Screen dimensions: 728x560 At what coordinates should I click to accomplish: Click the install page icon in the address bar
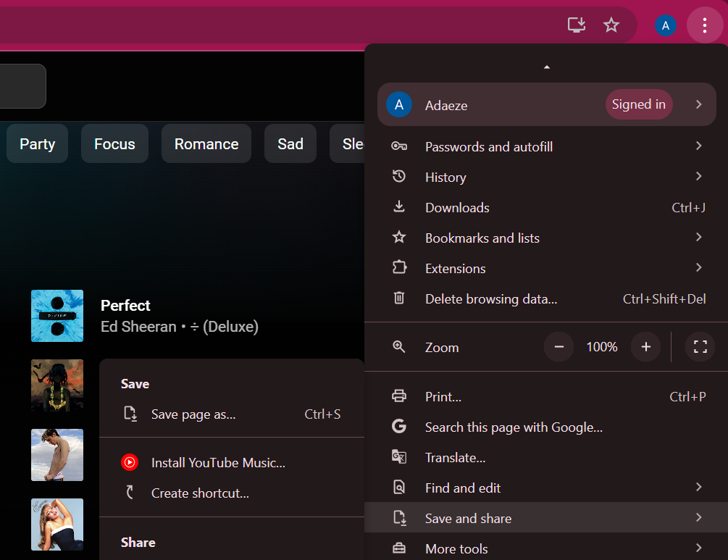pos(576,25)
